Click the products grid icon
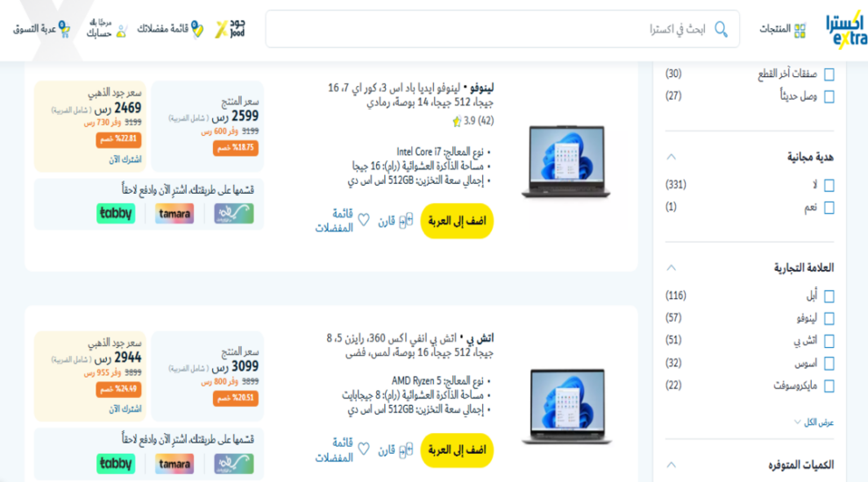The width and height of the screenshot is (868, 482). pyautogui.click(x=800, y=31)
